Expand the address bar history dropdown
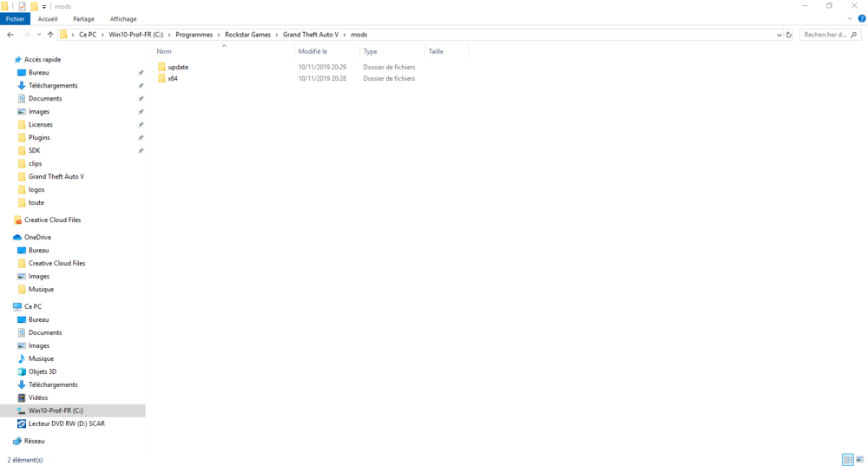Image resolution: width=868 pixels, height=466 pixels. coord(779,35)
